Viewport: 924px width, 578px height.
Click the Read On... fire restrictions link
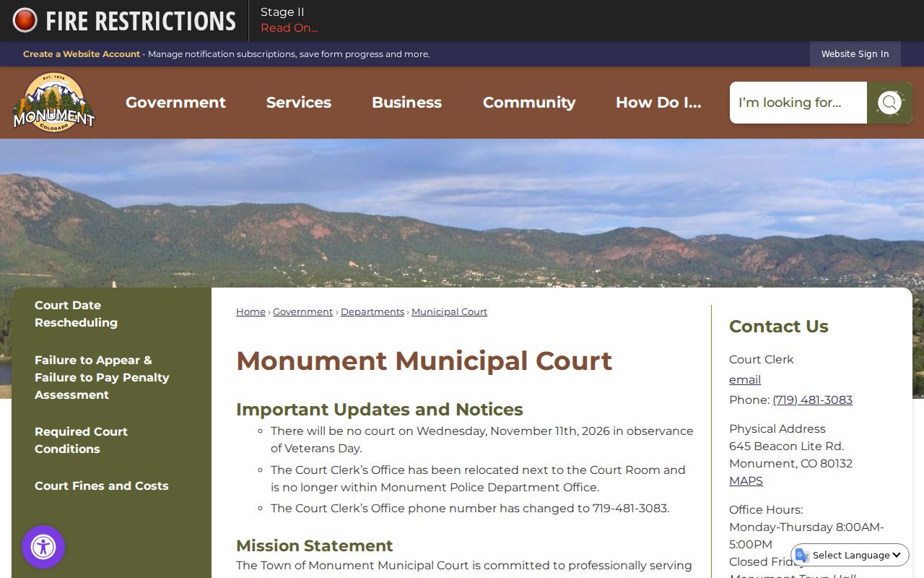[x=289, y=28]
